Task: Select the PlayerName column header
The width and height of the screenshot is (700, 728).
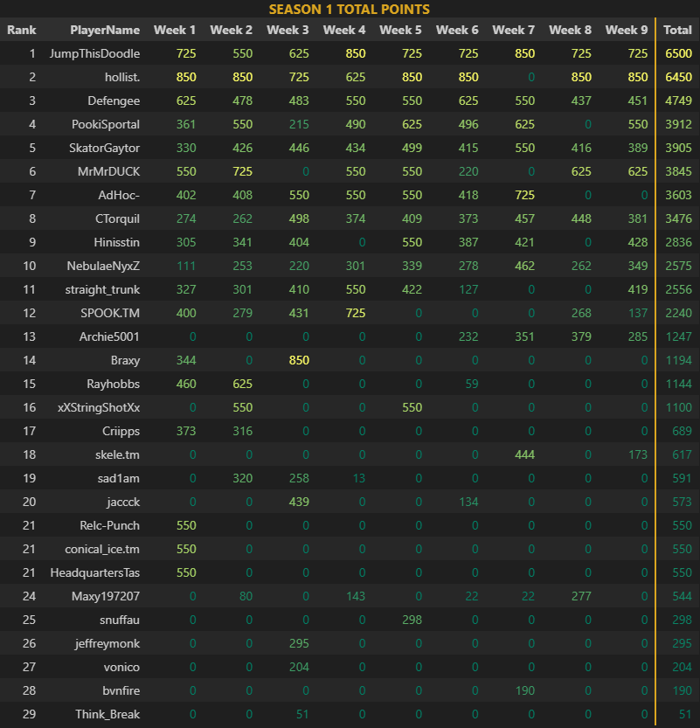Action: (x=105, y=30)
